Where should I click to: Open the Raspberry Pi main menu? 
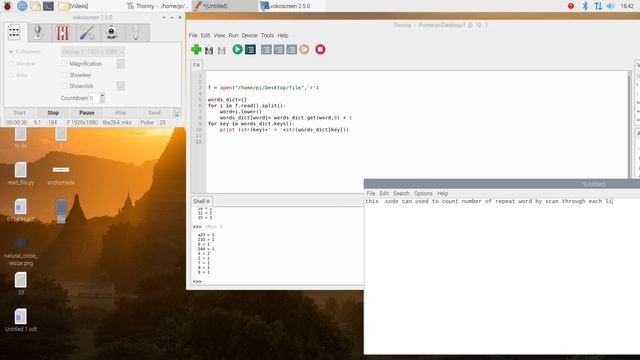(7, 6)
